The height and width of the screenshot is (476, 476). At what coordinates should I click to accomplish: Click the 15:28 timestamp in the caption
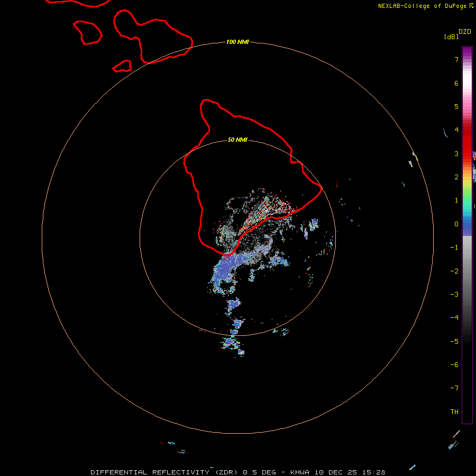point(374,472)
